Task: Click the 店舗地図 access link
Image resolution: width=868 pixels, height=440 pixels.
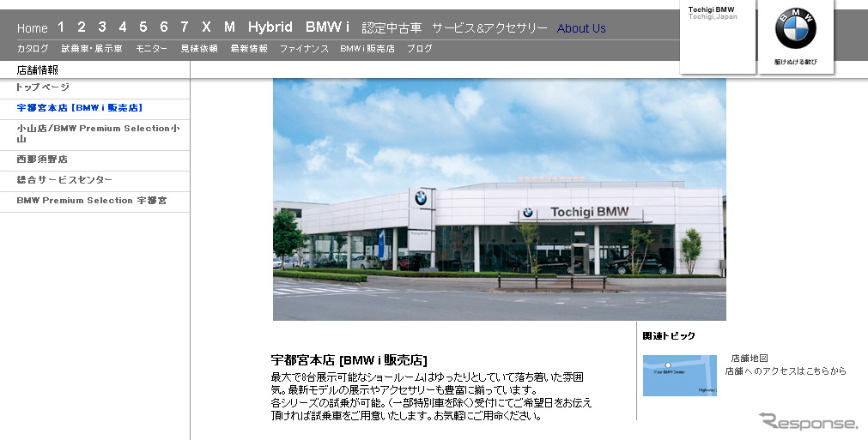Action: coord(749,359)
